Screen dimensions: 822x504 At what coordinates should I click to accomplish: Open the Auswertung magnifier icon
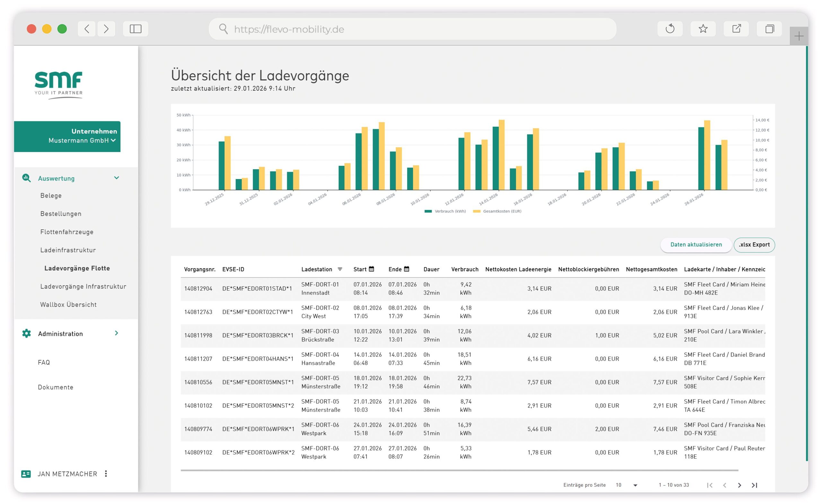26,178
